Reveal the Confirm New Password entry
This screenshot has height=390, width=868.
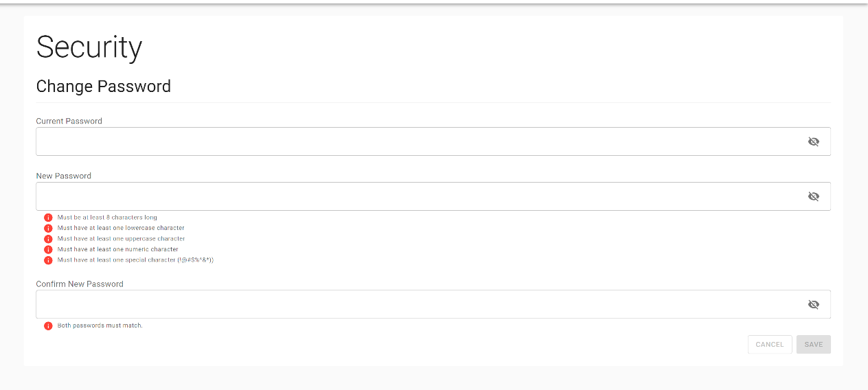tap(813, 304)
